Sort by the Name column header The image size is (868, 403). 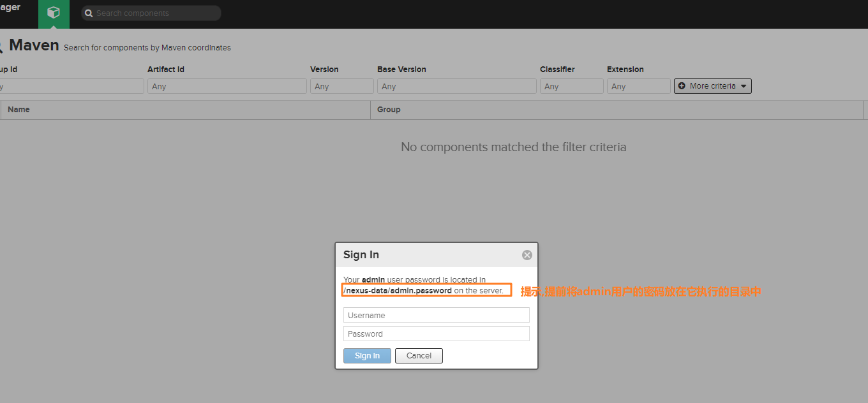point(185,110)
